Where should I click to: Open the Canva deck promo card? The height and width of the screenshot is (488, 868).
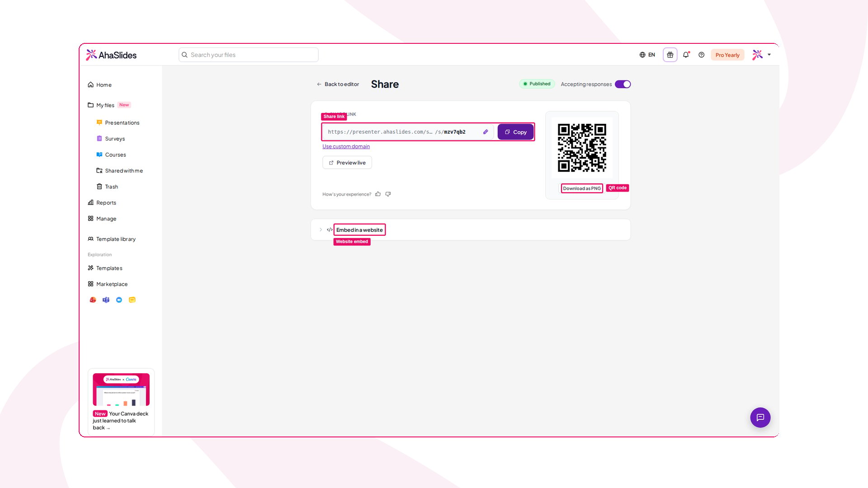[121, 402]
